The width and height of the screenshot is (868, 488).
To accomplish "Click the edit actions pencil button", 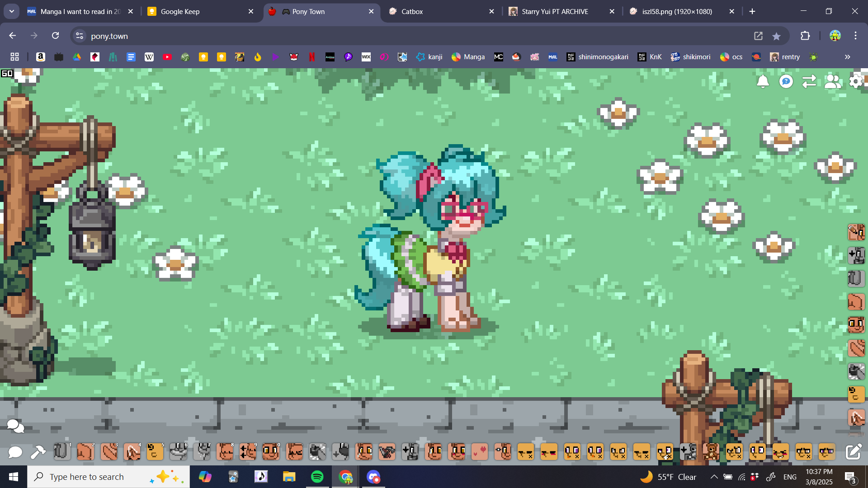I will pos(853,451).
